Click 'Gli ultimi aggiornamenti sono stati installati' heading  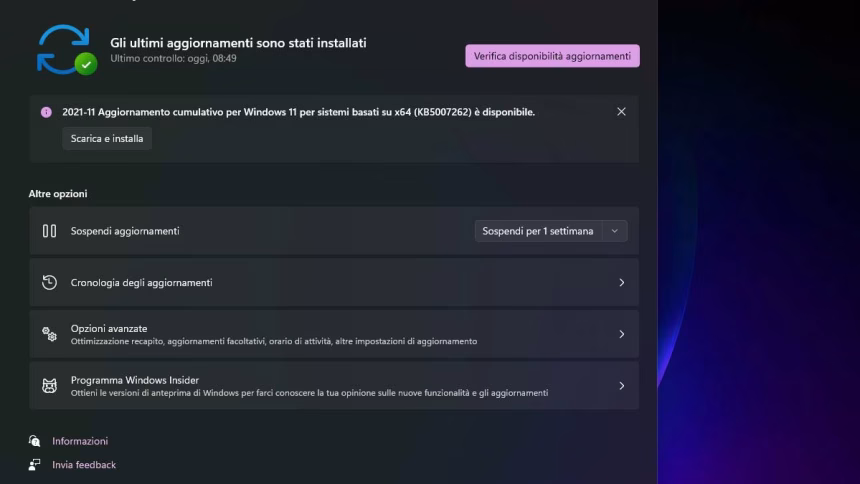(238, 43)
